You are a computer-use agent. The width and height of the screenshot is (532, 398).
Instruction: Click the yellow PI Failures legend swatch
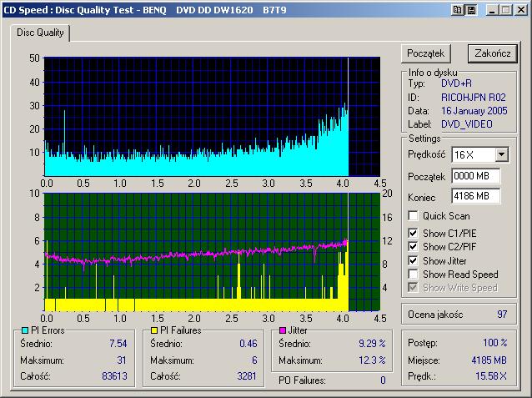(154, 330)
